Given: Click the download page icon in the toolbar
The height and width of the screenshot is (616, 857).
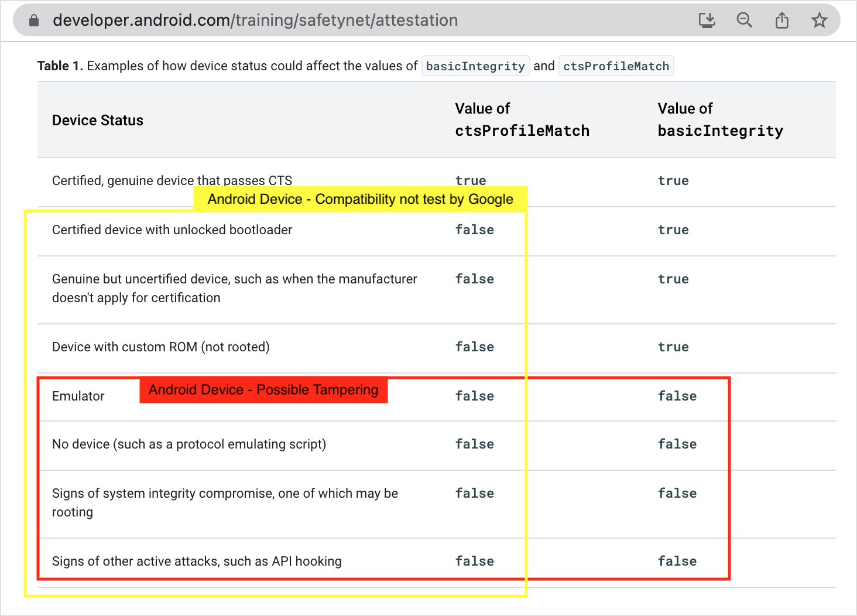Looking at the screenshot, I should pyautogui.click(x=707, y=19).
